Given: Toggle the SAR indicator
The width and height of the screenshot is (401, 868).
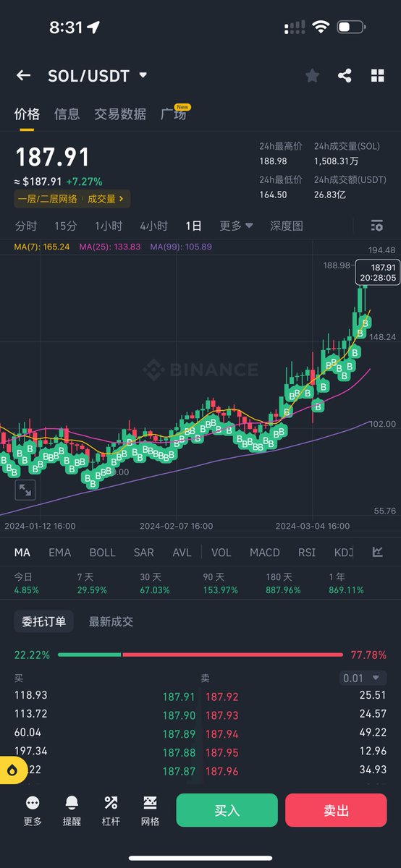Looking at the screenshot, I should [x=144, y=552].
